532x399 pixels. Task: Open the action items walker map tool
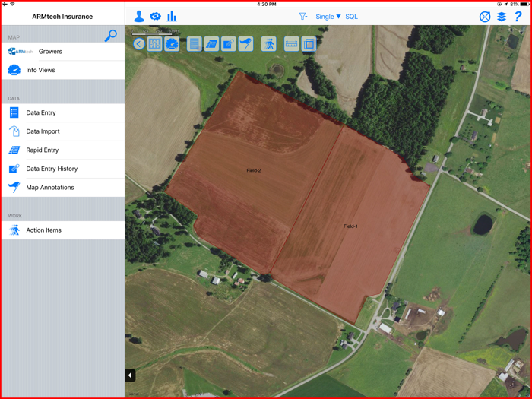(x=269, y=44)
